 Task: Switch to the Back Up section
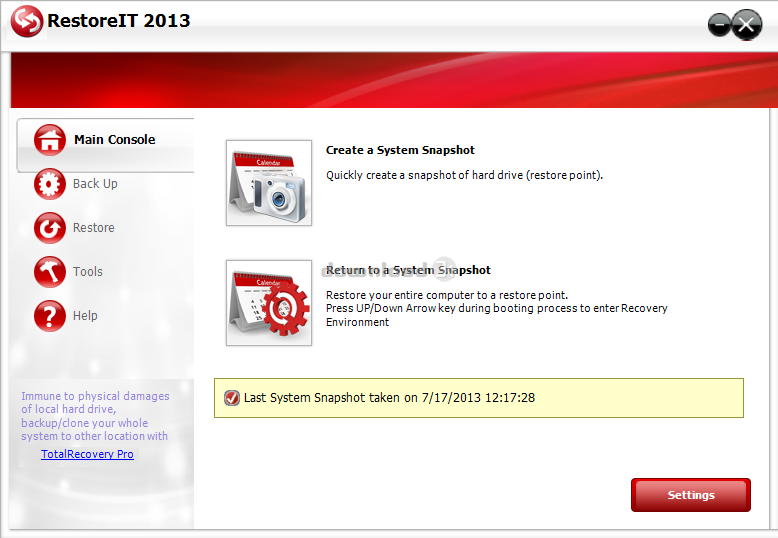(x=95, y=184)
